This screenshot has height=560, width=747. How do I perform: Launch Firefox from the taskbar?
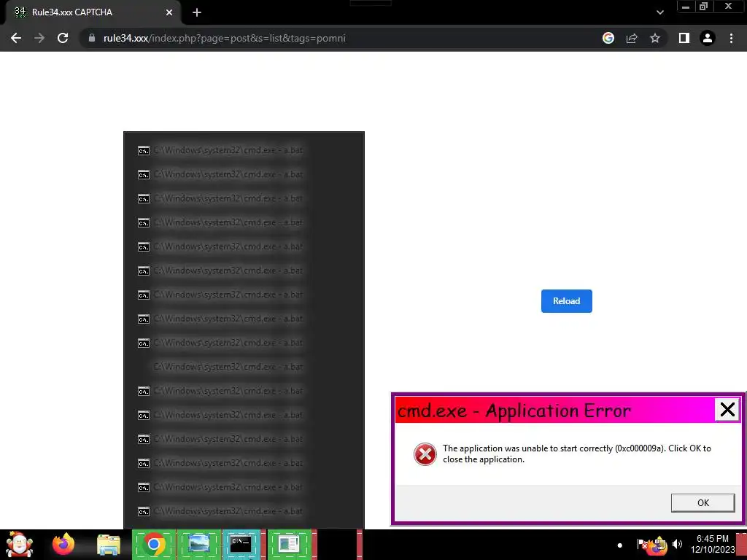coord(63,544)
